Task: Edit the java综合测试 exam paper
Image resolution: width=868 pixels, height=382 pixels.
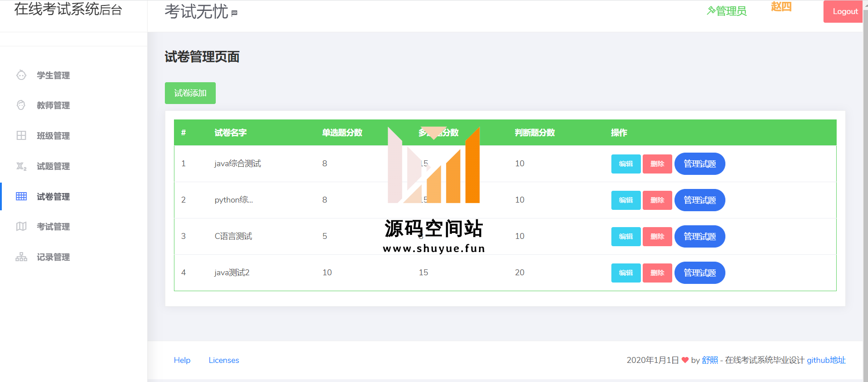Action: click(625, 164)
